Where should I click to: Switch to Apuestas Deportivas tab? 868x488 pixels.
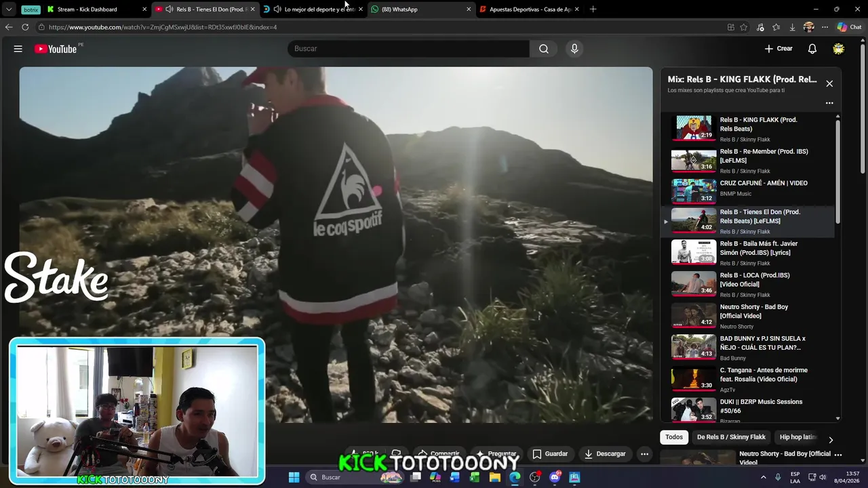click(530, 9)
